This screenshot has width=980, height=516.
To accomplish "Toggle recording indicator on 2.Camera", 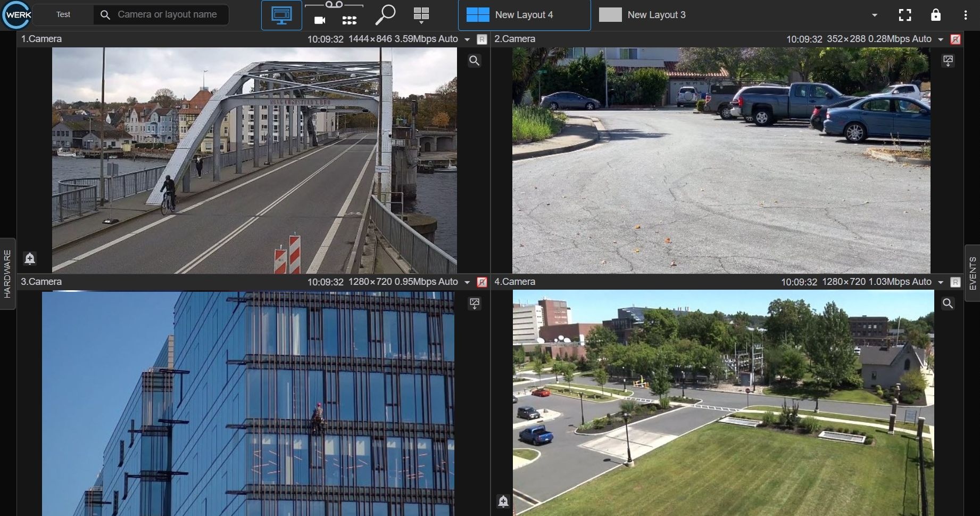I will [x=956, y=39].
